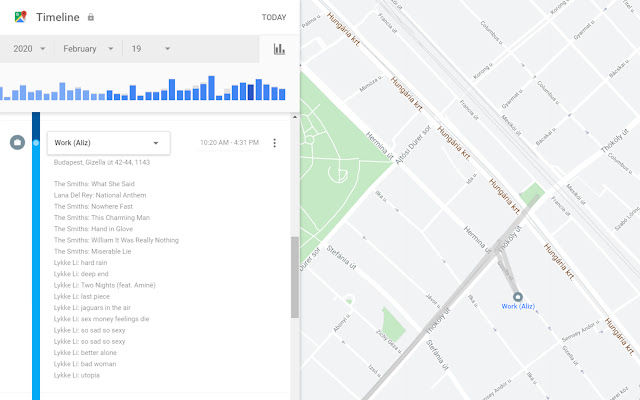The height and width of the screenshot is (400, 640).
Task: Click 'Lykke Li: last piece'
Action: pos(82,296)
